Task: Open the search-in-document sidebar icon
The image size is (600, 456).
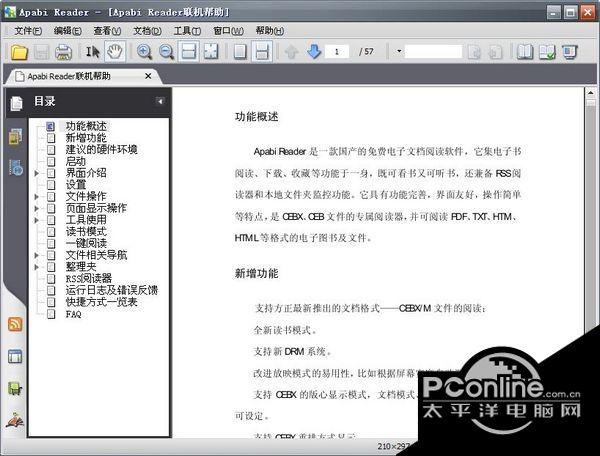Action: coord(16,168)
